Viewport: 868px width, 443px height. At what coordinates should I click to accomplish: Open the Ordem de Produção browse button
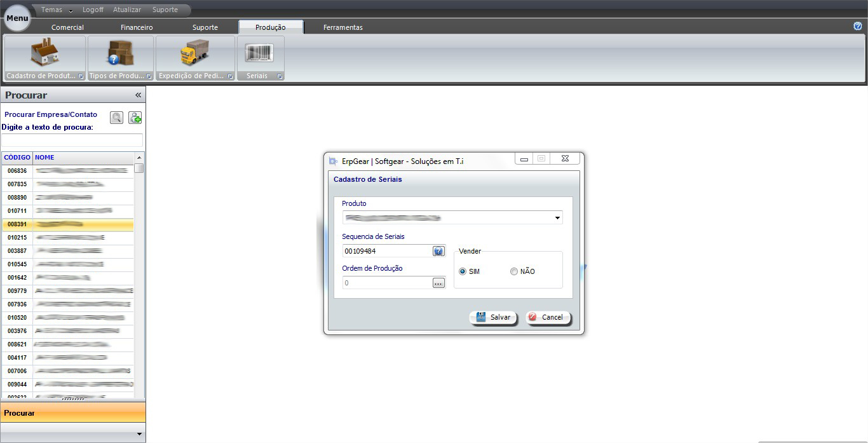click(438, 283)
